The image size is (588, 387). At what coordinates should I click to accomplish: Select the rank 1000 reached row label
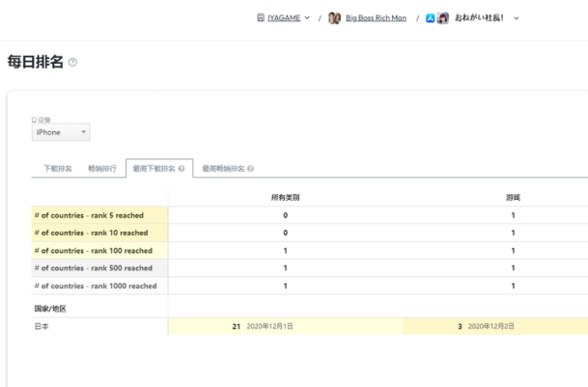pos(99,286)
